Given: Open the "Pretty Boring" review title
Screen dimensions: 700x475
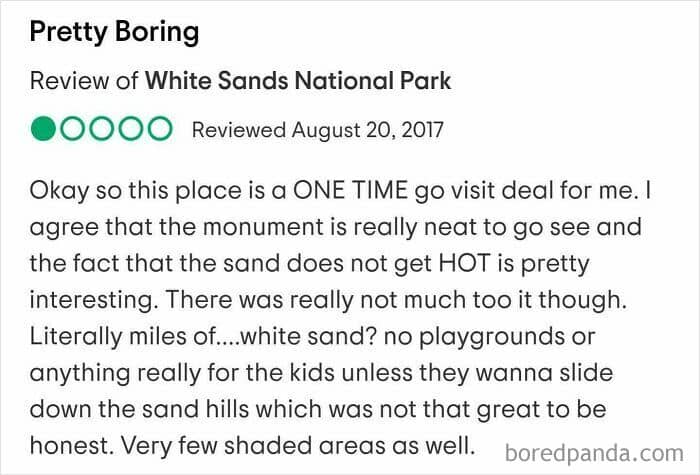Looking at the screenshot, I should (114, 32).
